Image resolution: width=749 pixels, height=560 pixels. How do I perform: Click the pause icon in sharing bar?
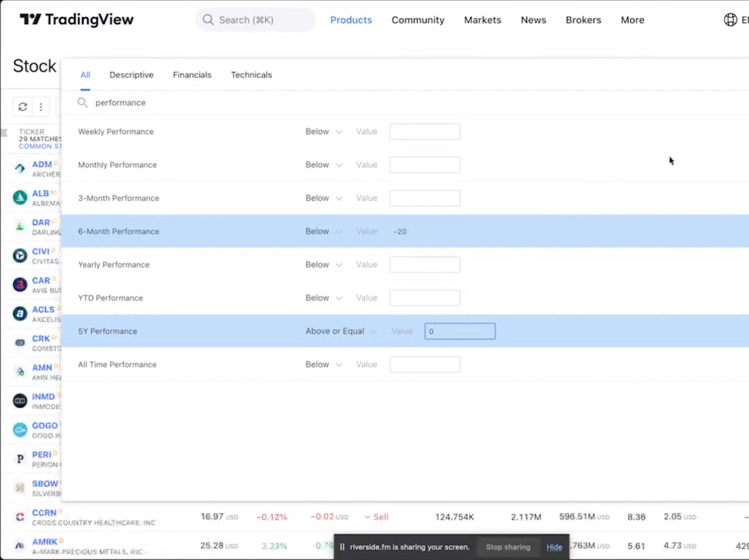pos(342,547)
